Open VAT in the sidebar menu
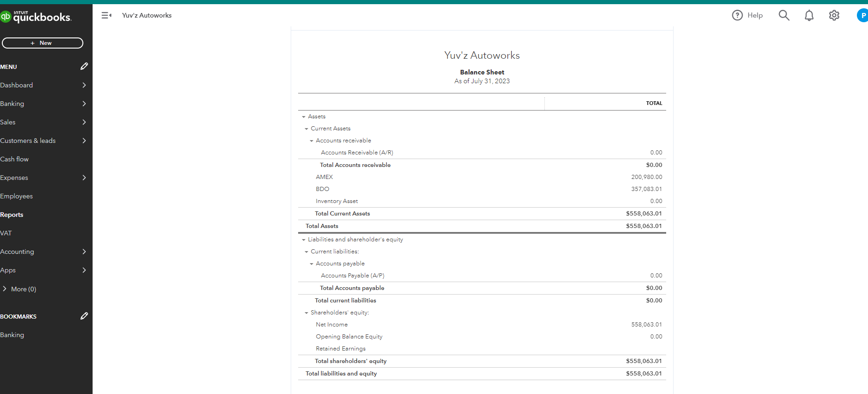This screenshot has width=868, height=394. pos(6,233)
